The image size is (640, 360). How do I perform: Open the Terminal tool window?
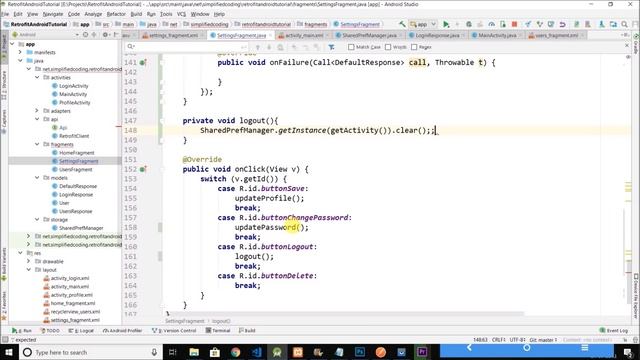218,330
